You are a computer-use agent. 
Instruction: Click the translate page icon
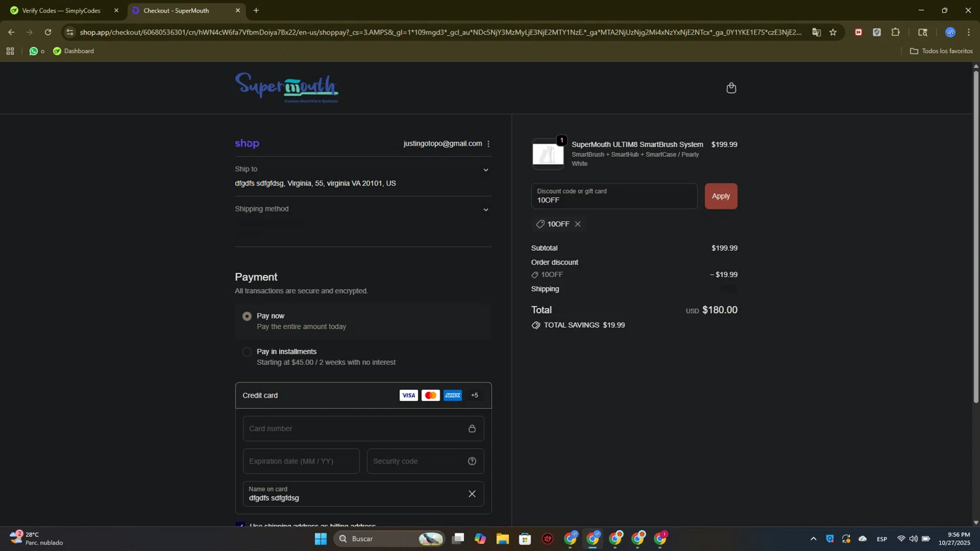[816, 32]
